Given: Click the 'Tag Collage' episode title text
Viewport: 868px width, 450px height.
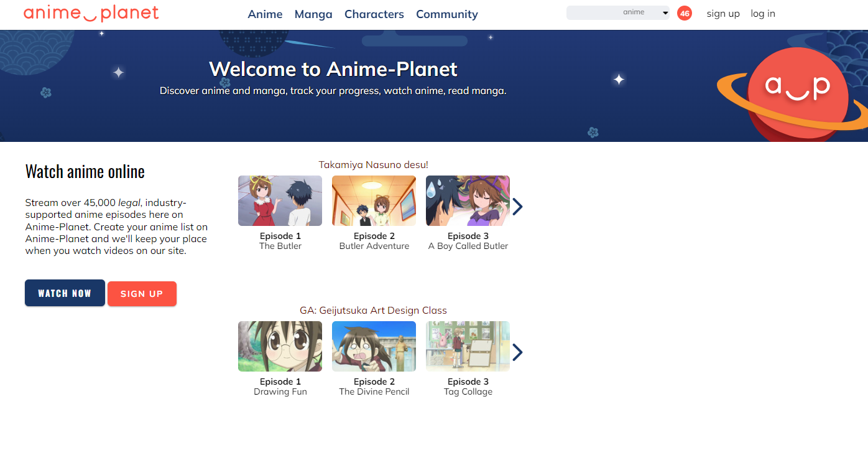Looking at the screenshot, I should (x=468, y=391).
